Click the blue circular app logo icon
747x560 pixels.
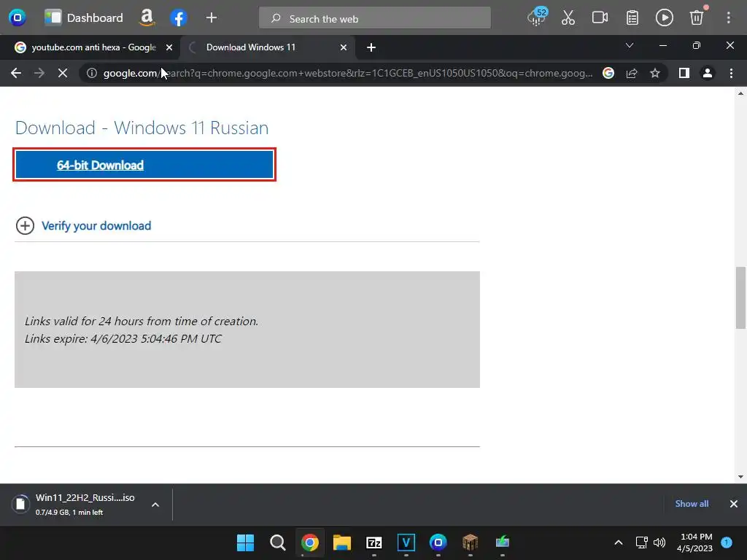18,18
